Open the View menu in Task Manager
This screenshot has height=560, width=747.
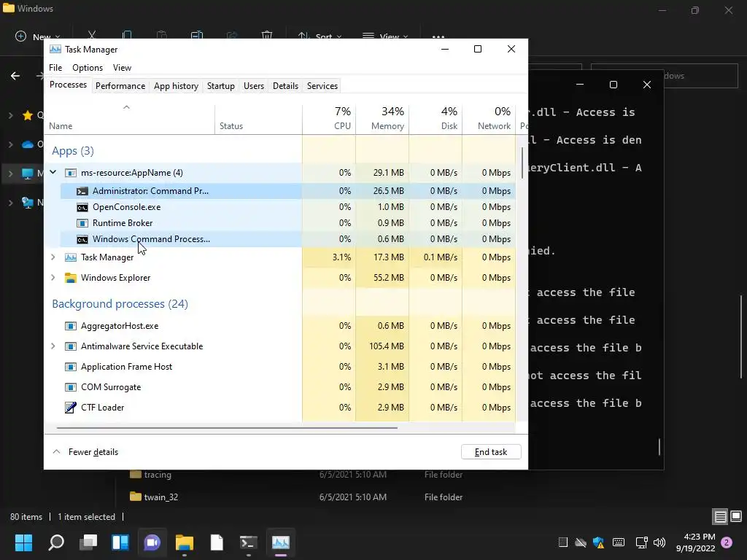click(122, 68)
